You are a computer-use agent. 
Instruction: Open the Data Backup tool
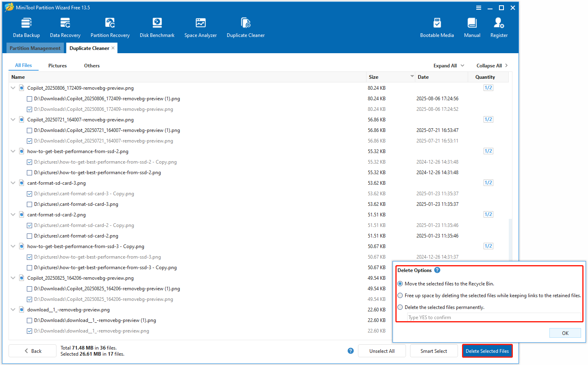click(x=26, y=26)
